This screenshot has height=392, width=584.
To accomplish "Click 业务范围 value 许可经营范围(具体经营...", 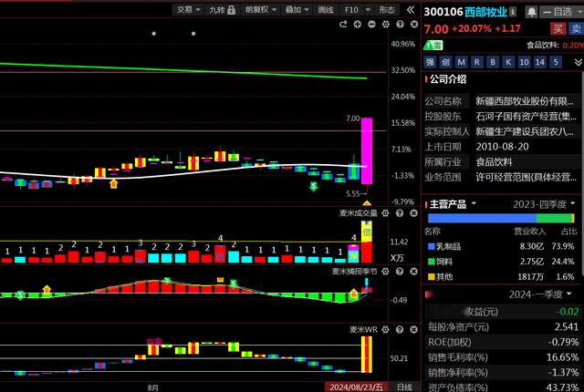I will (526, 177).
